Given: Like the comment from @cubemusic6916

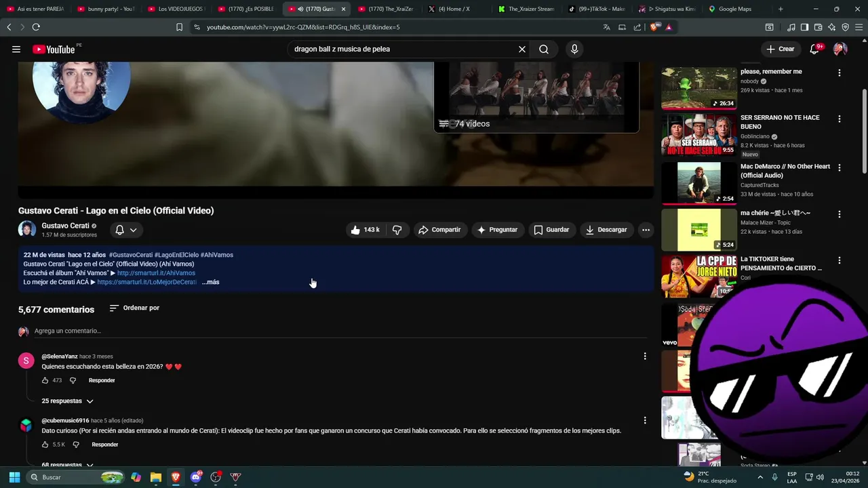Looking at the screenshot, I should (45, 445).
